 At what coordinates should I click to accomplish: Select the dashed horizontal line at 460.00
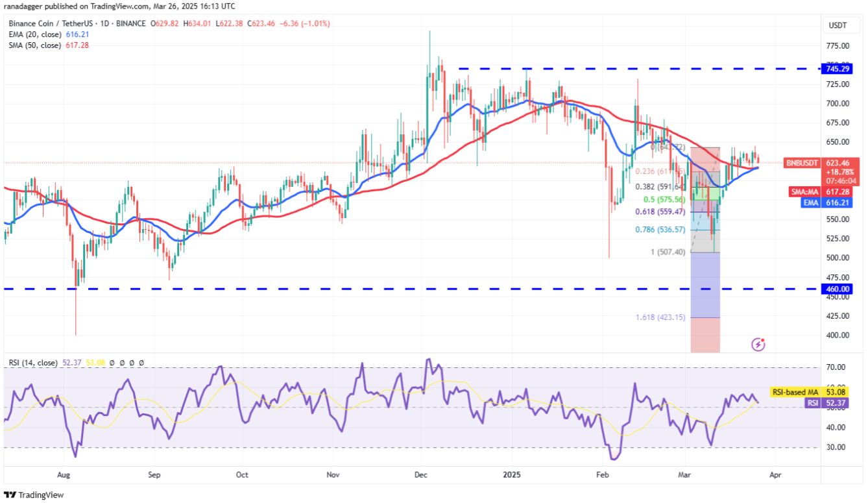(412, 289)
